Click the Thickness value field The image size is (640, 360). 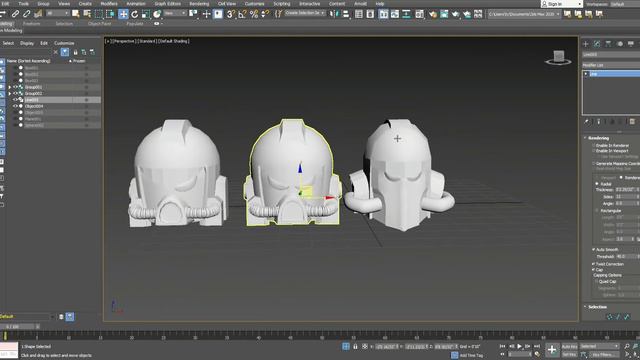pyautogui.click(x=626, y=190)
